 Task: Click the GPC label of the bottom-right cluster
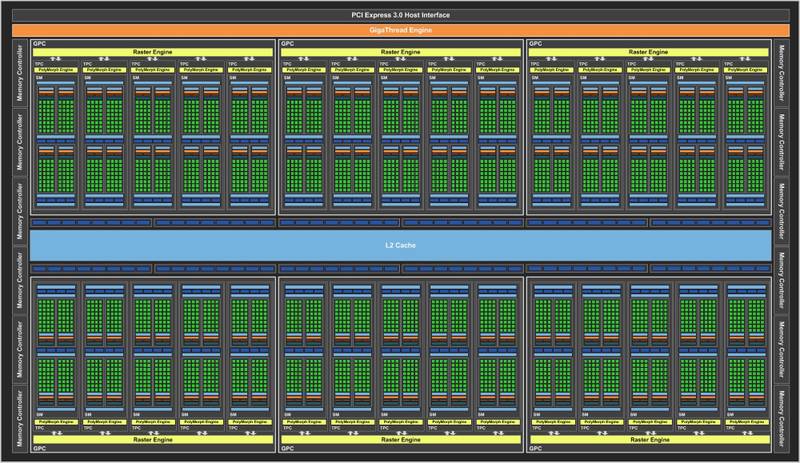535,449
